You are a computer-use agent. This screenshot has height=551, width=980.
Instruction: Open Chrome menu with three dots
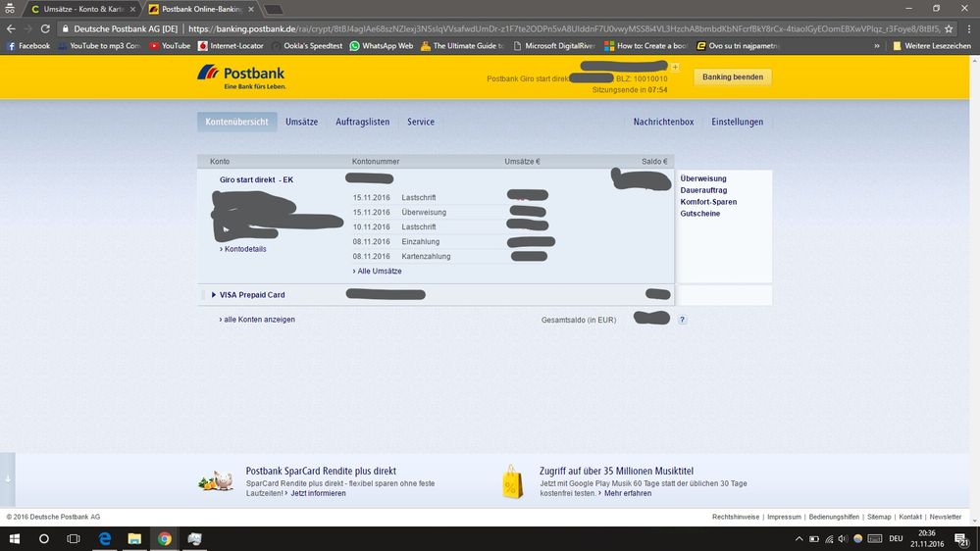[969, 28]
